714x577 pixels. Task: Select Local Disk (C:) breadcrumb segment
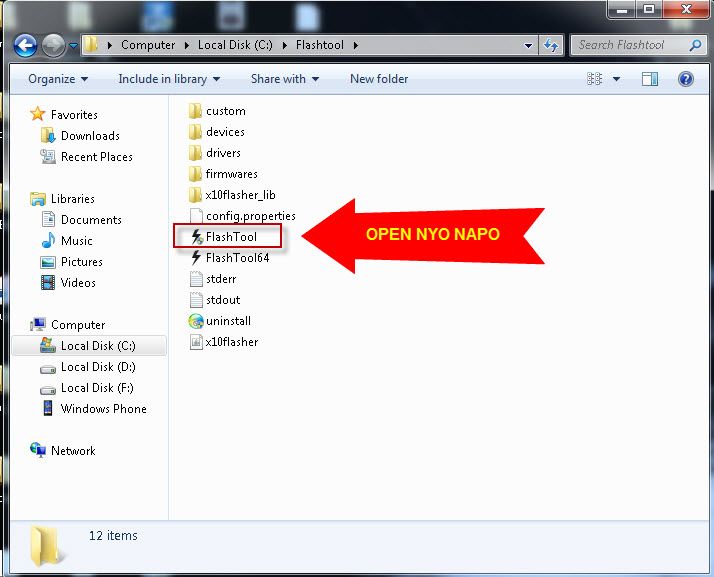(x=235, y=45)
